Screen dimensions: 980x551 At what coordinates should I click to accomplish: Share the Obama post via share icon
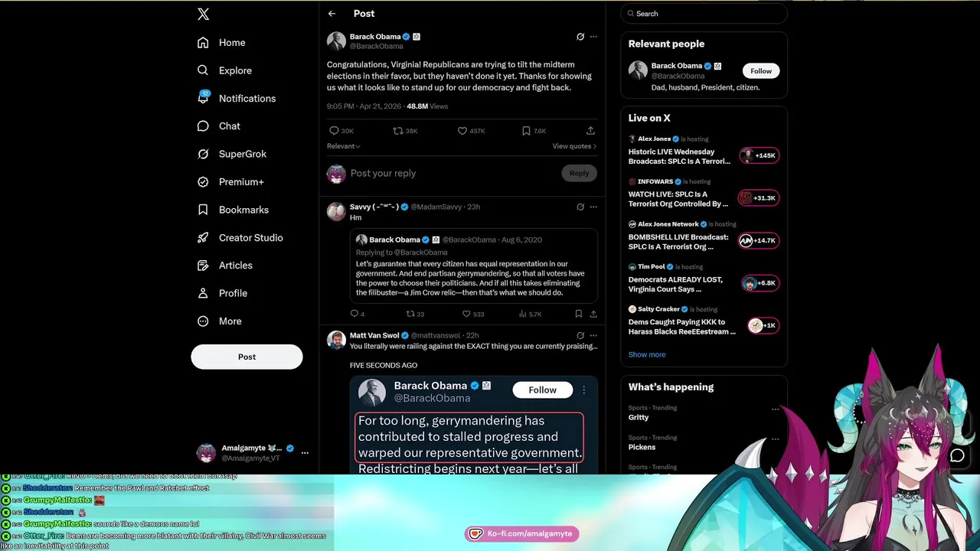coord(590,131)
